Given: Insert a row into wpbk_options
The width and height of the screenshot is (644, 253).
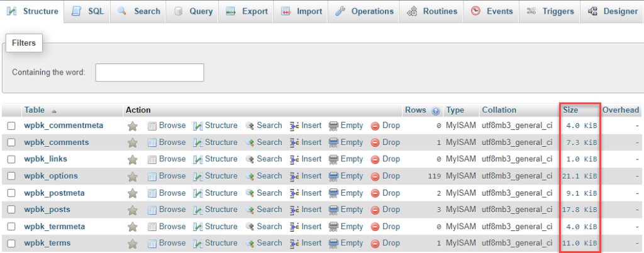Looking at the screenshot, I should coord(306,176).
